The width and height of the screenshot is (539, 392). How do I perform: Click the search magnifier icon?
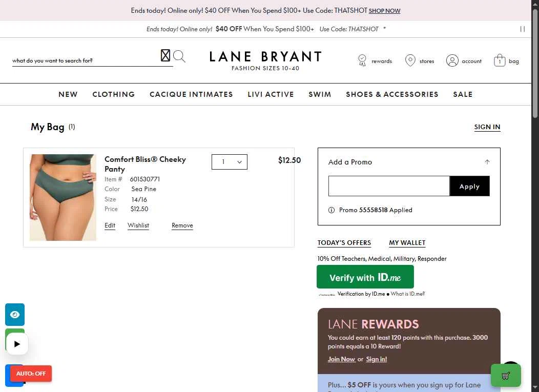click(x=179, y=56)
